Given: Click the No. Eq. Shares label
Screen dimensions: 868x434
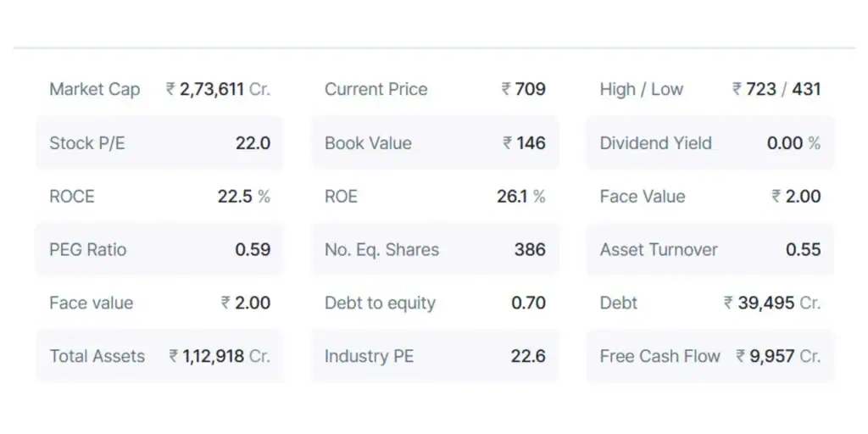Looking at the screenshot, I should (381, 250).
